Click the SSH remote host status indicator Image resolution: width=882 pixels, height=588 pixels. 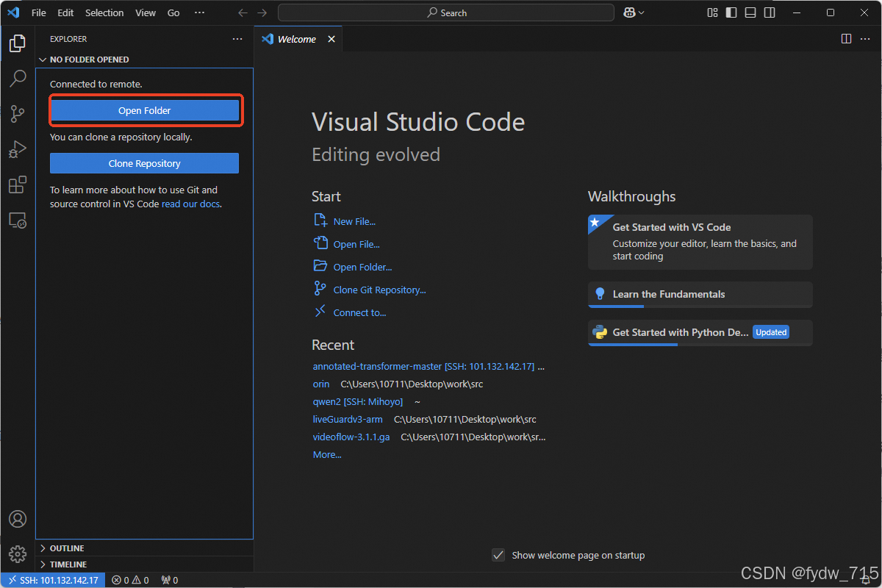coord(53,580)
